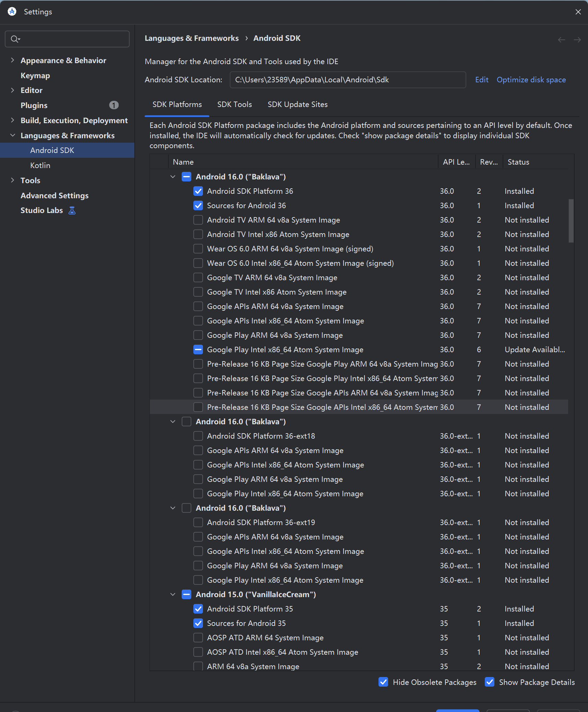Image resolution: width=588 pixels, height=712 pixels.
Task: Check Android TV ARM 64 v8a System Image
Action: click(198, 220)
